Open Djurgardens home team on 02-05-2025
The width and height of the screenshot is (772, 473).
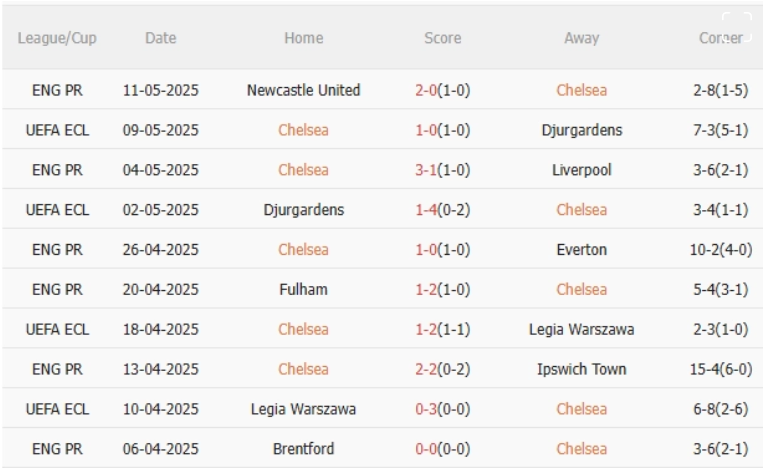(x=303, y=210)
